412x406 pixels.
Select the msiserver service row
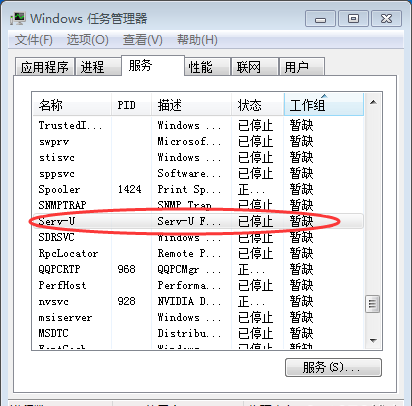[198, 317]
